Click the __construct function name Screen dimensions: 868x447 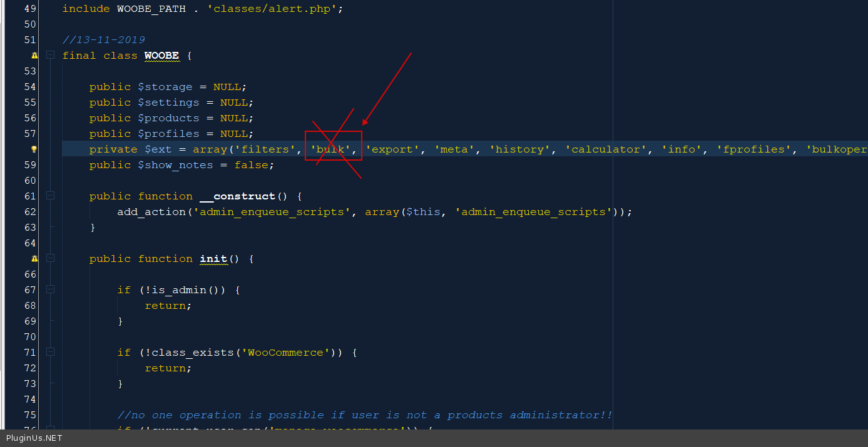point(237,196)
